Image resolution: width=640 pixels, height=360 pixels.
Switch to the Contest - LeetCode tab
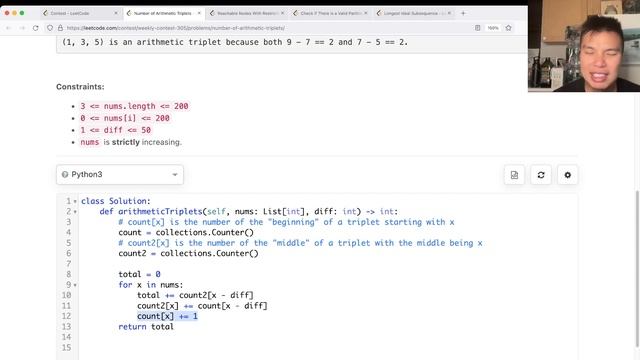pos(80,13)
